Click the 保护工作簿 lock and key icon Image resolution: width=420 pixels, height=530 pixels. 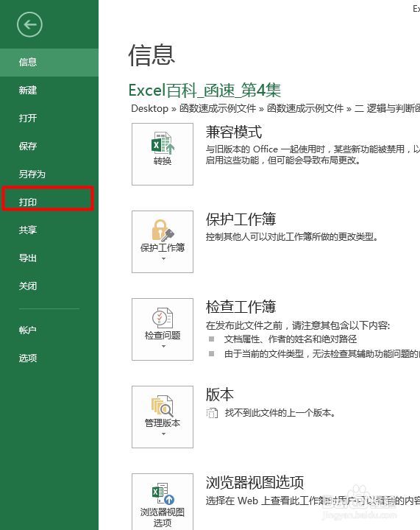(163, 230)
